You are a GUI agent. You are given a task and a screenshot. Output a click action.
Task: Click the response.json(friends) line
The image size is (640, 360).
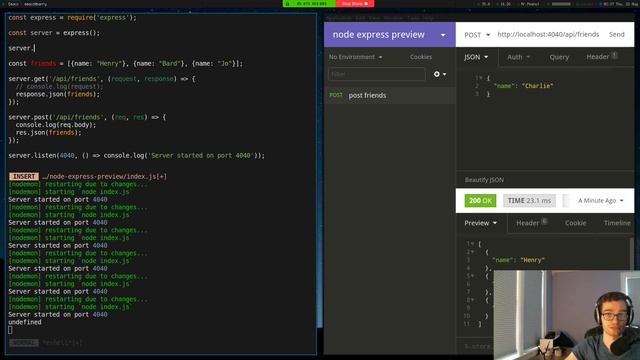[58, 94]
